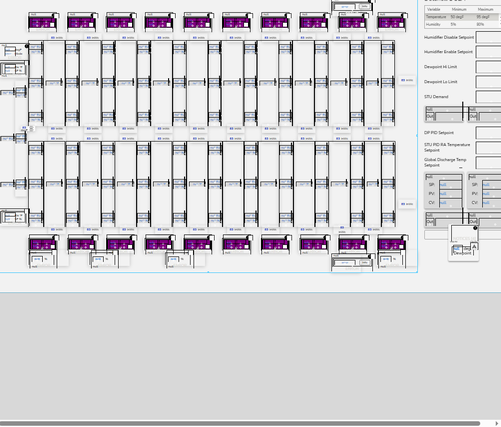Click the Dewpoint Hi Limit input box
The image size is (501, 427).
[x=488, y=67]
